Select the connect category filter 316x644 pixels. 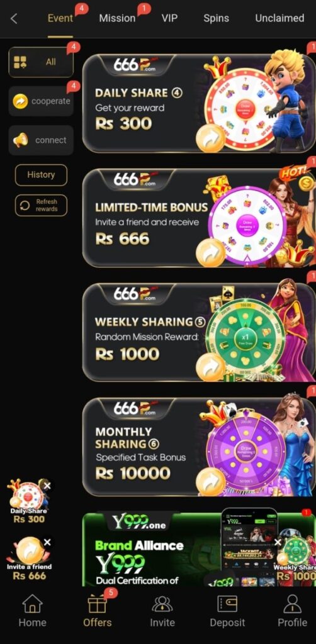[41, 140]
